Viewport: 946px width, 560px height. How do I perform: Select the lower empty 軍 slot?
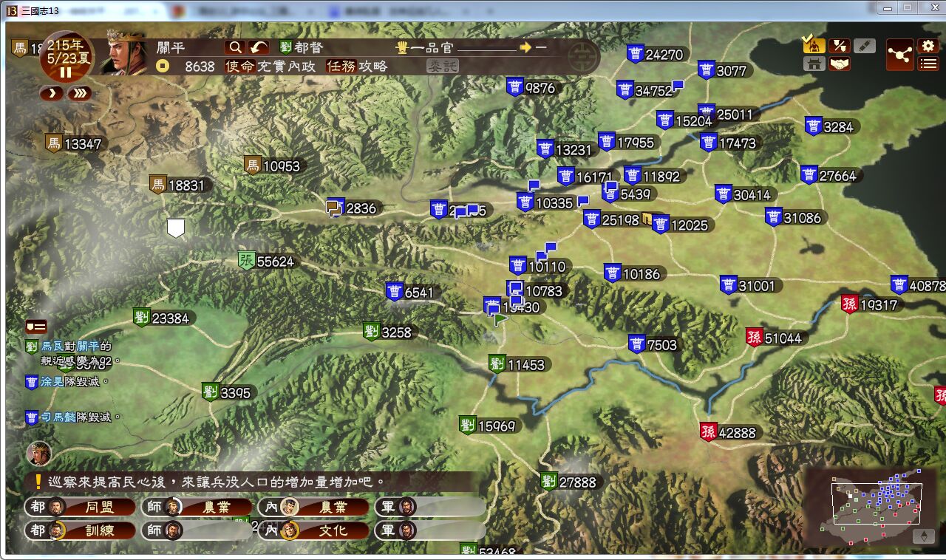pyautogui.click(x=431, y=530)
